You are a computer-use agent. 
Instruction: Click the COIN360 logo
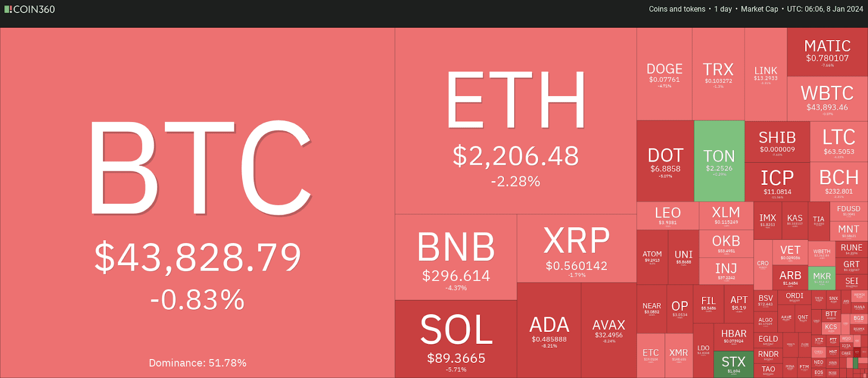click(30, 9)
